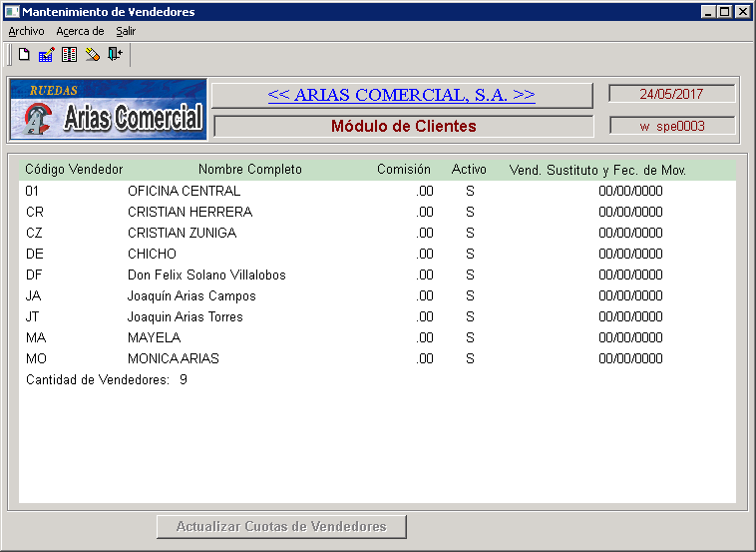Click the user field w spe0003

tap(672, 126)
